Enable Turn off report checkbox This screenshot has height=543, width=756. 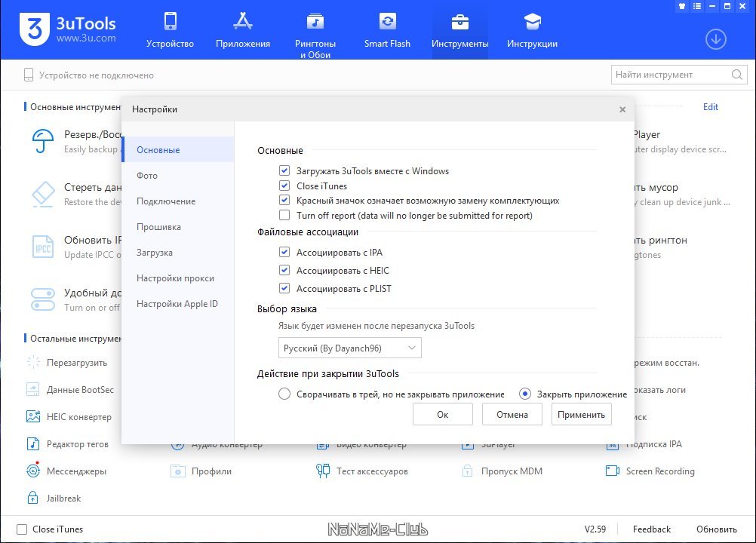point(284,215)
